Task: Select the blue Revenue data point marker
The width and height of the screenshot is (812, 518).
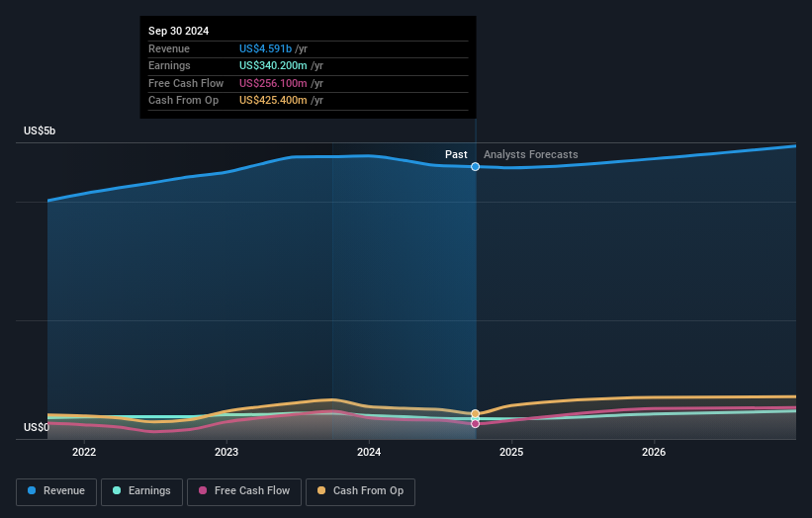Action: [x=475, y=167]
